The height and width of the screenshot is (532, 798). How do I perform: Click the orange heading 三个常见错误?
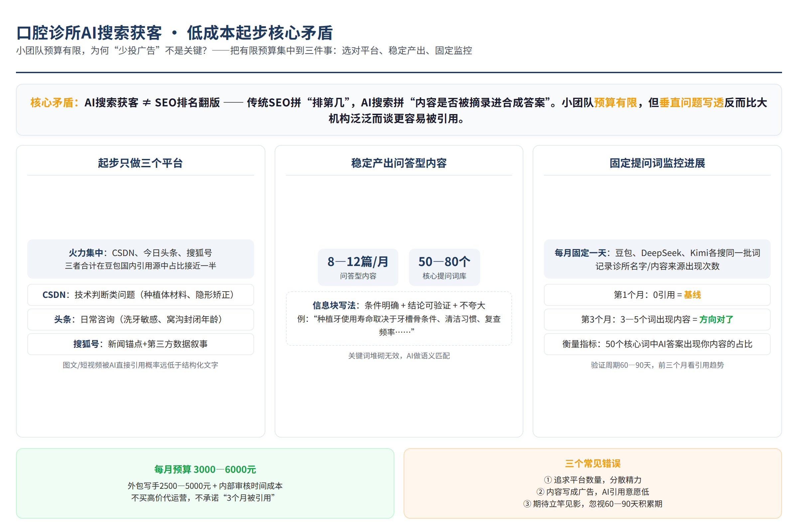pyautogui.click(x=593, y=464)
